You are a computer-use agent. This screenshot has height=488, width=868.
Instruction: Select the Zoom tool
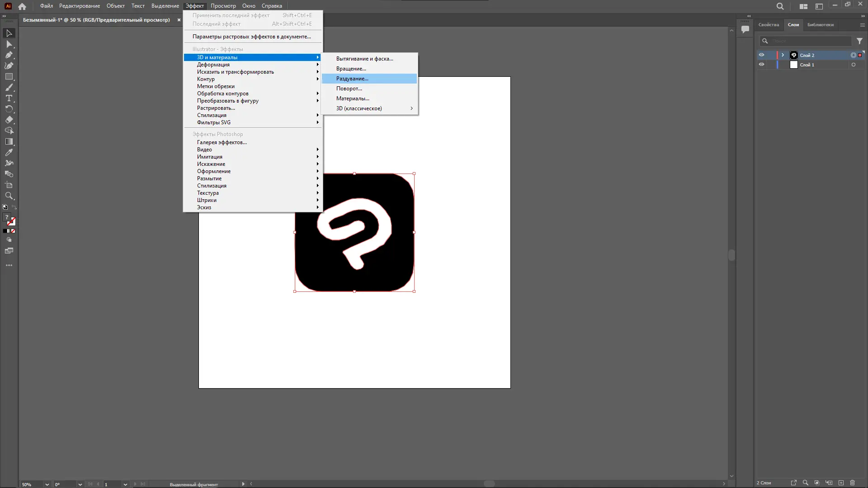9,196
